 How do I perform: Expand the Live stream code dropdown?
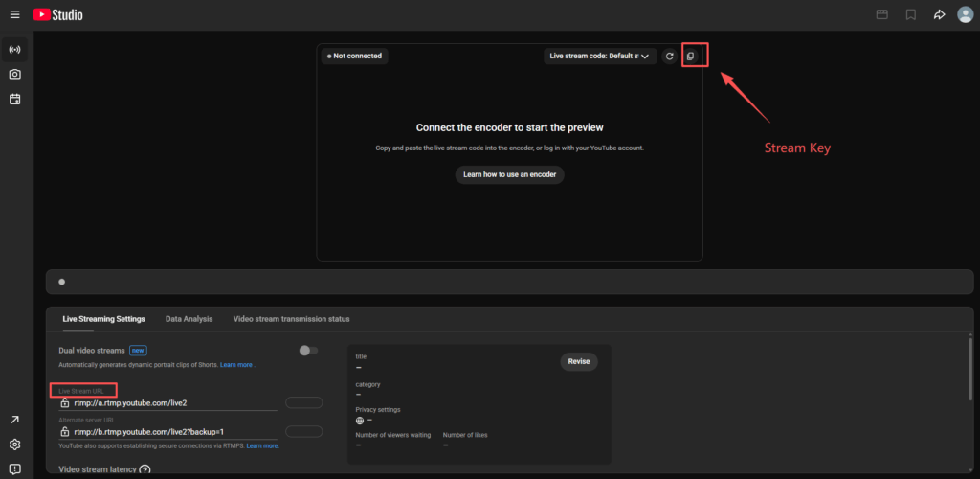pyautogui.click(x=600, y=57)
